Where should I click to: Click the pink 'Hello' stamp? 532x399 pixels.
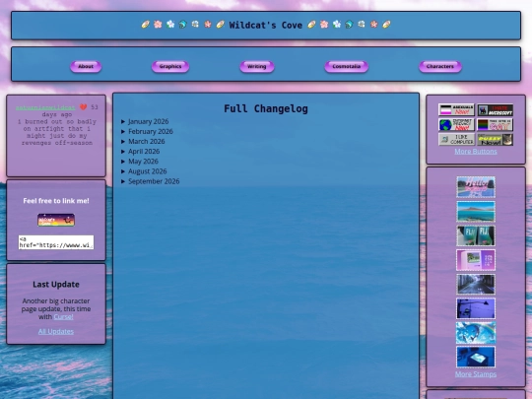tap(476, 187)
